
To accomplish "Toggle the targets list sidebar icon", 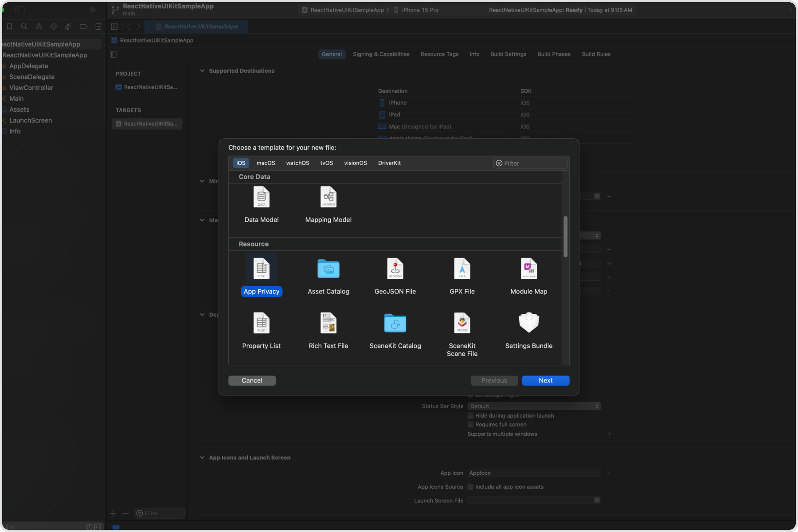I will tap(113, 54).
